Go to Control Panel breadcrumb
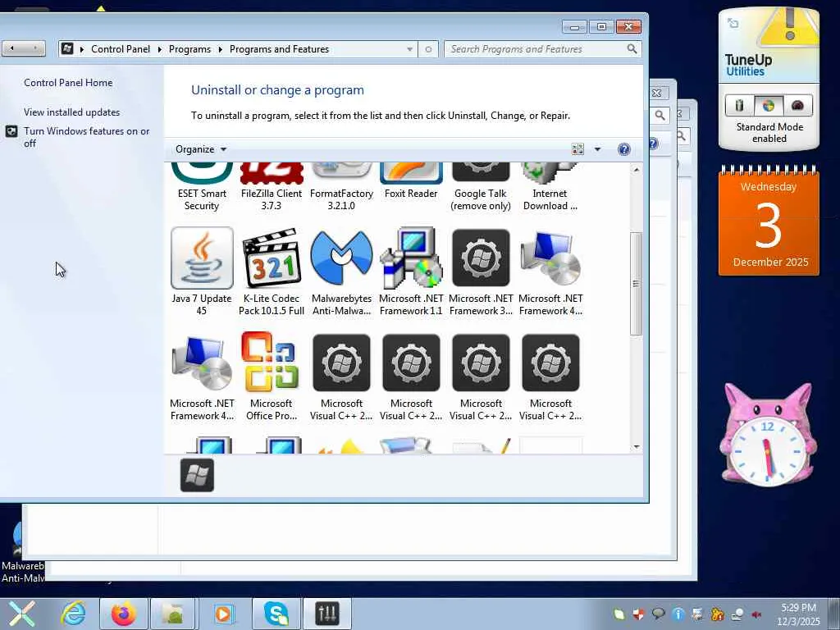 click(x=121, y=49)
